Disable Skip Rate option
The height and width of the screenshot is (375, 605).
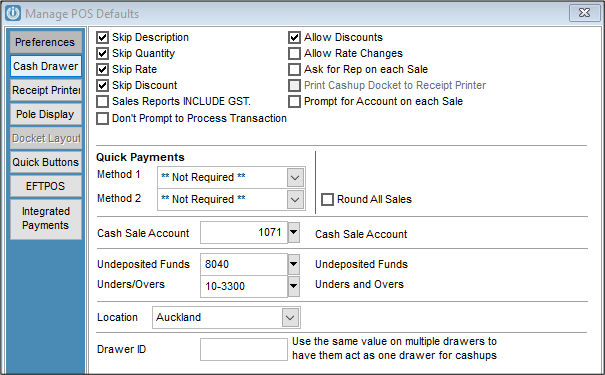point(102,69)
